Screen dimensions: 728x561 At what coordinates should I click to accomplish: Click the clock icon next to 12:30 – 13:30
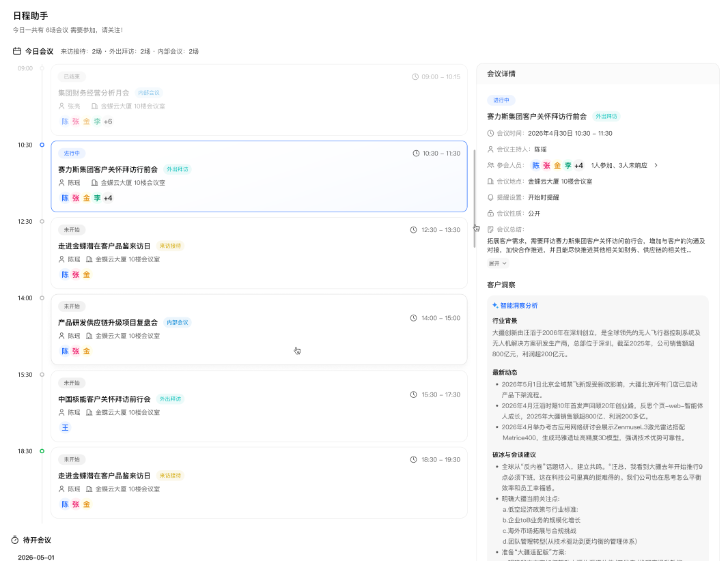[x=413, y=230]
